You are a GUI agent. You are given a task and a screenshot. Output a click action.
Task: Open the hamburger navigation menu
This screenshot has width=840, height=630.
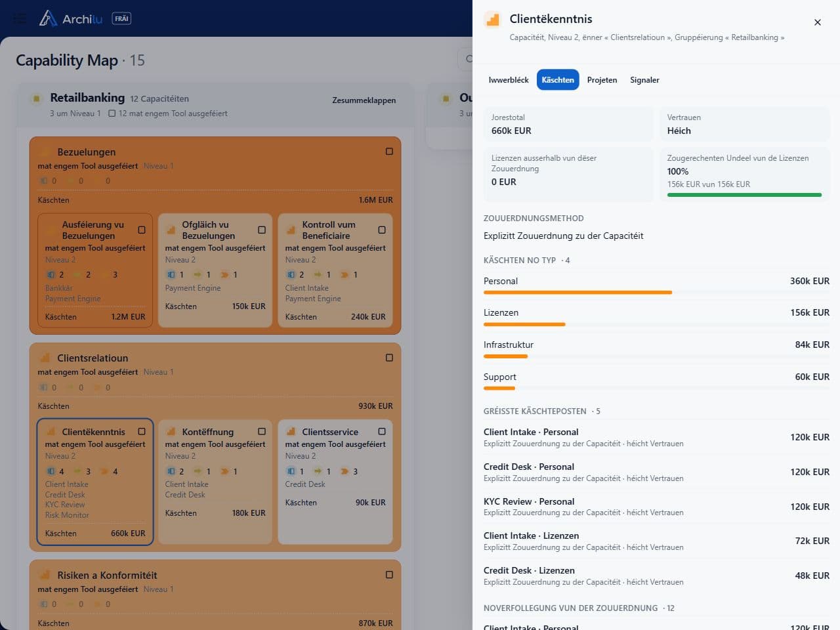coord(20,18)
